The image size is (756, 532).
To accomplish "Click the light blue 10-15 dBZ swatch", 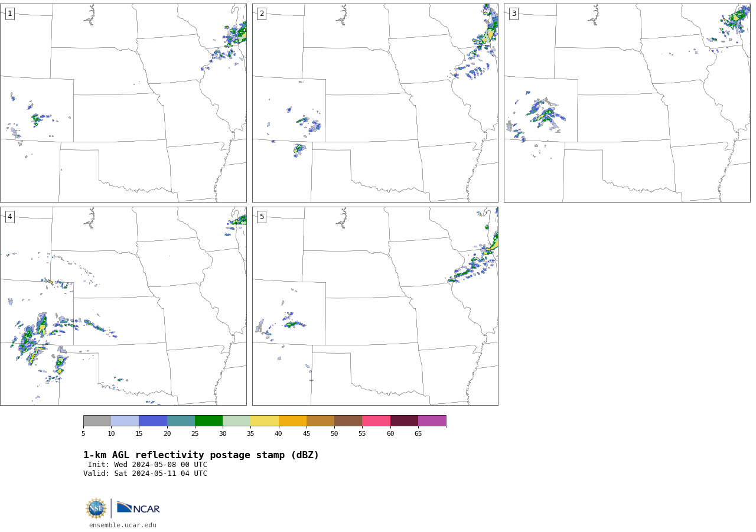I will tap(125, 420).
